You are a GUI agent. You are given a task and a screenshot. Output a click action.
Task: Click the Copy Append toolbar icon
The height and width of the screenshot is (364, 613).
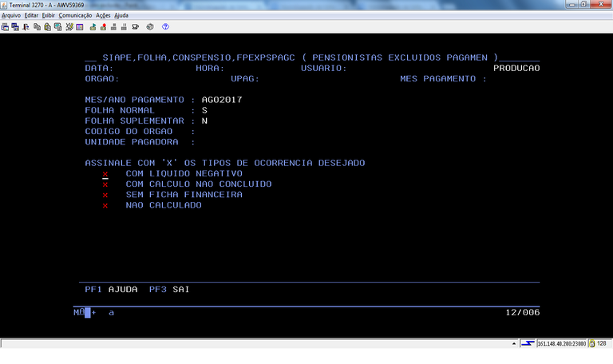[x=57, y=27]
